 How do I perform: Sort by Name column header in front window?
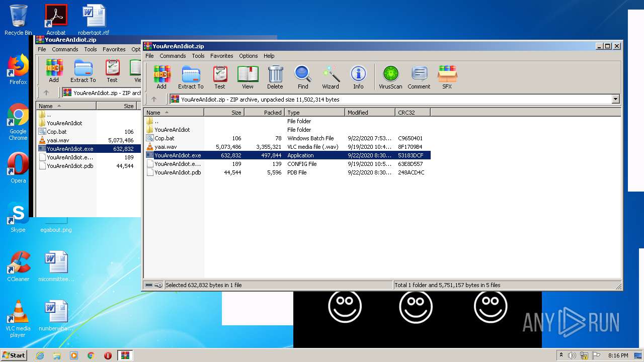click(x=174, y=113)
